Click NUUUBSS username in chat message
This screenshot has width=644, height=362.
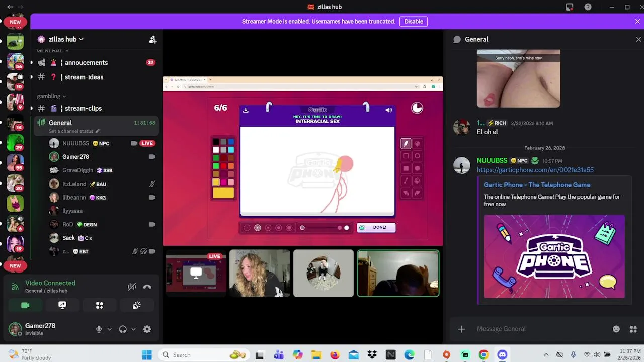coord(492,160)
